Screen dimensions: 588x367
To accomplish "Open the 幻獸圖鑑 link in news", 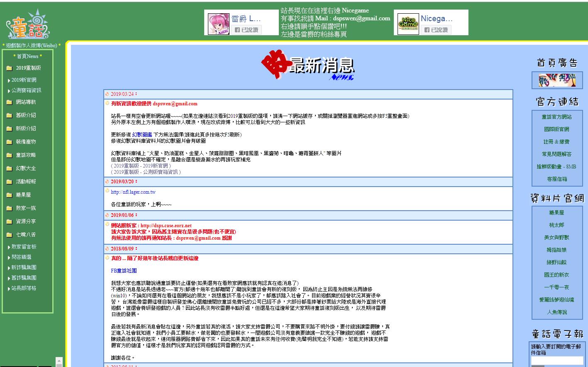I will pyautogui.click(x=142, y=135).
